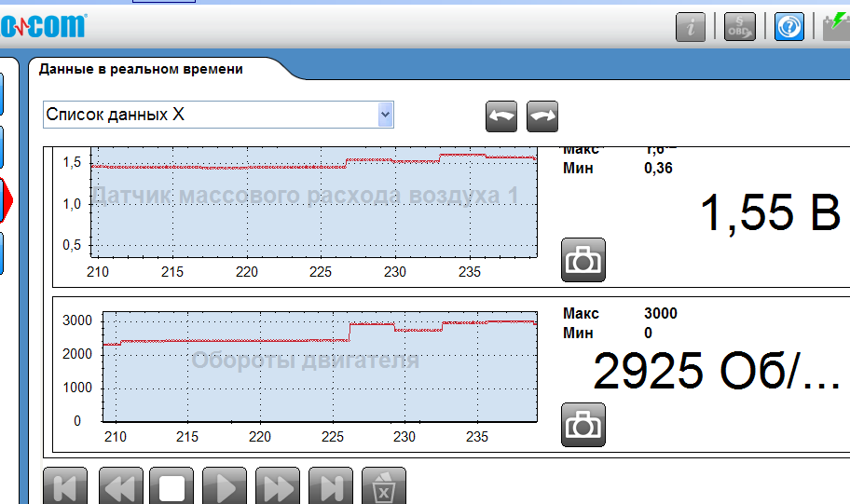The height and width of the screenshot is (504, 850).
Task: Click the delete recording trash icon
Action: tap(384, 486)
